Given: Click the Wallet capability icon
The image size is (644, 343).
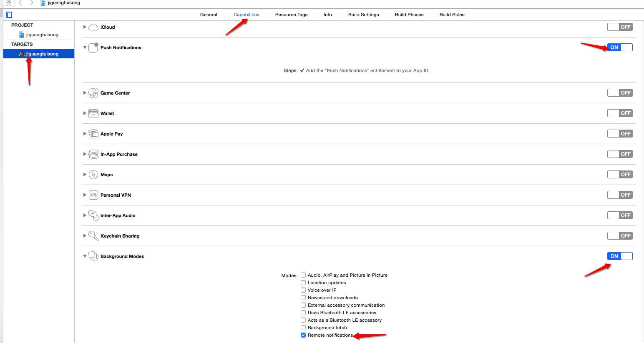Looking at the screenshot, I should (x=93, y=113).
